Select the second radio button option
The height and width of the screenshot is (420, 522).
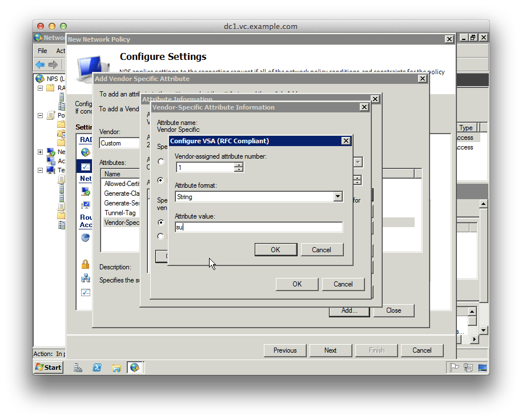click(160, 180)
